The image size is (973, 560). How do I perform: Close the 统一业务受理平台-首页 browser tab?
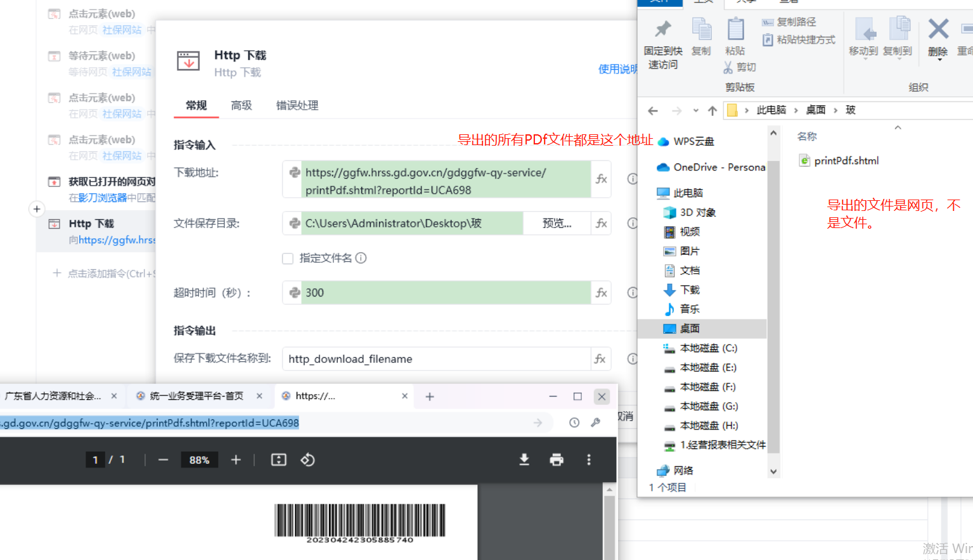pyautogui.click(x=259, y=396)
